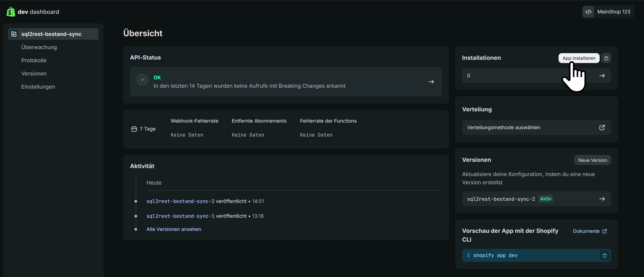Click the shopify app dev command field
Screen dimensions: 644x277
coord(536,255)
